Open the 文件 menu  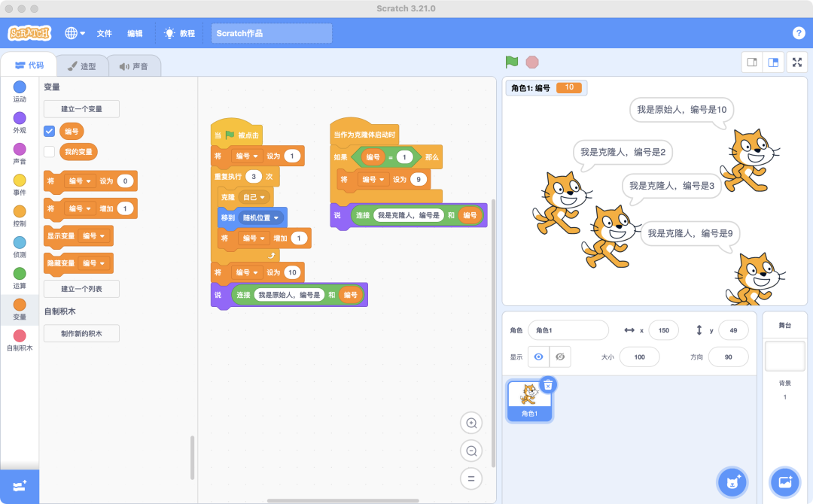coord(104,33)
